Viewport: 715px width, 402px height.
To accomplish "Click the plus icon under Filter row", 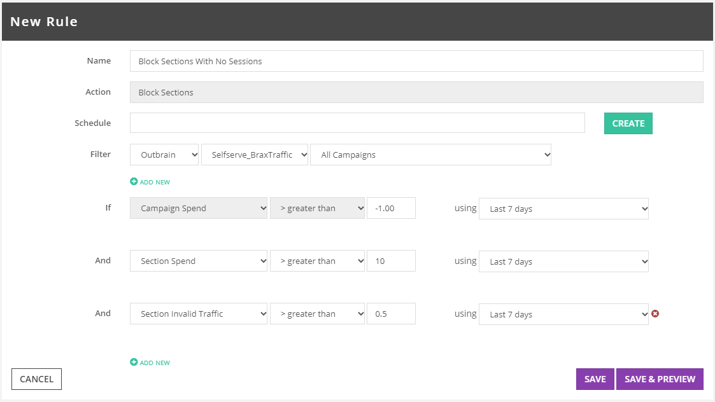I will point(134,181).
